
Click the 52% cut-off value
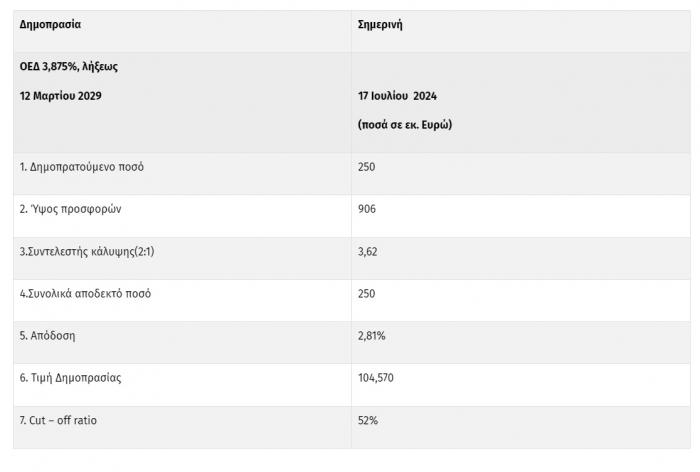coord(368,420)
